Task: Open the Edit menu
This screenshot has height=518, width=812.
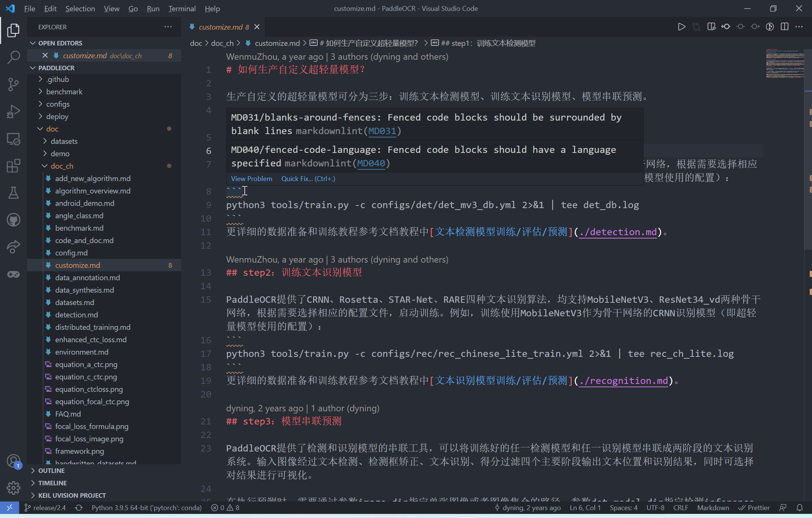Action: (50, 8)
